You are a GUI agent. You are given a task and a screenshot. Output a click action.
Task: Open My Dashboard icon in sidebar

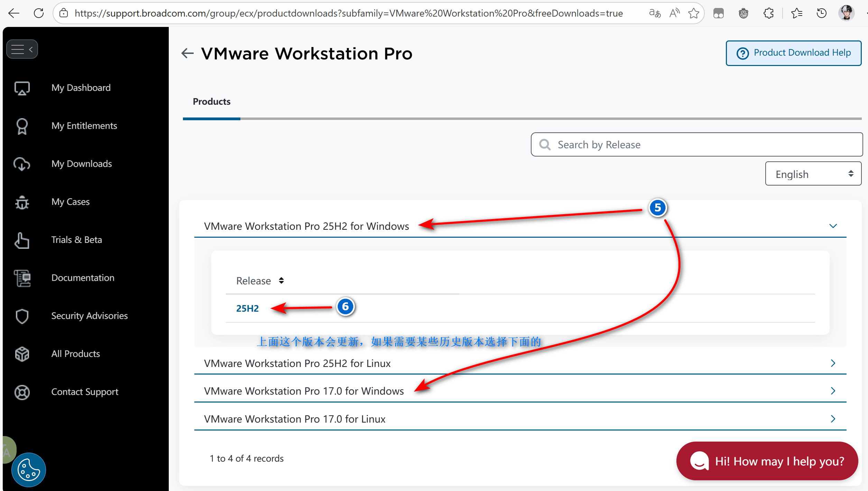point(22,88)
